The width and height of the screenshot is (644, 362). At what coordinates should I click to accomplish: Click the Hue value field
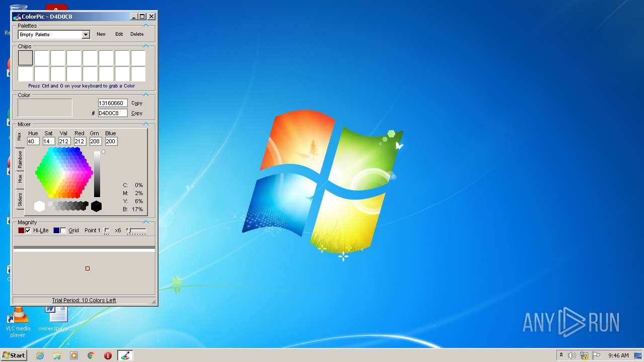33,141
